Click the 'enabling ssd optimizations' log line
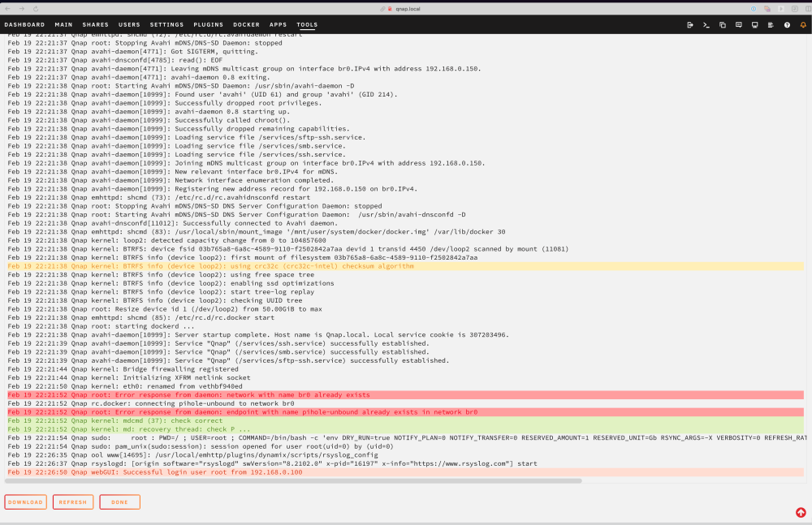Screen dimensions: 812x525 171,283
